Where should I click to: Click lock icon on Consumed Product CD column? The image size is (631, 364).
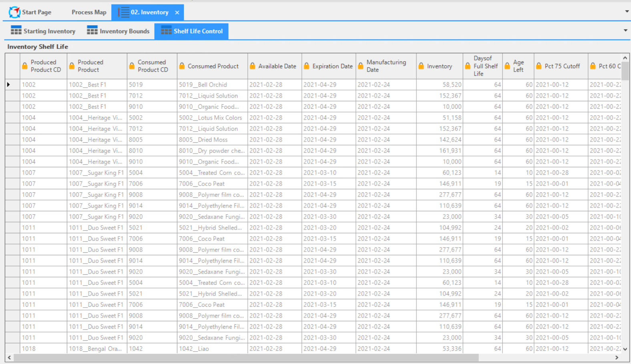pos(132,66)
